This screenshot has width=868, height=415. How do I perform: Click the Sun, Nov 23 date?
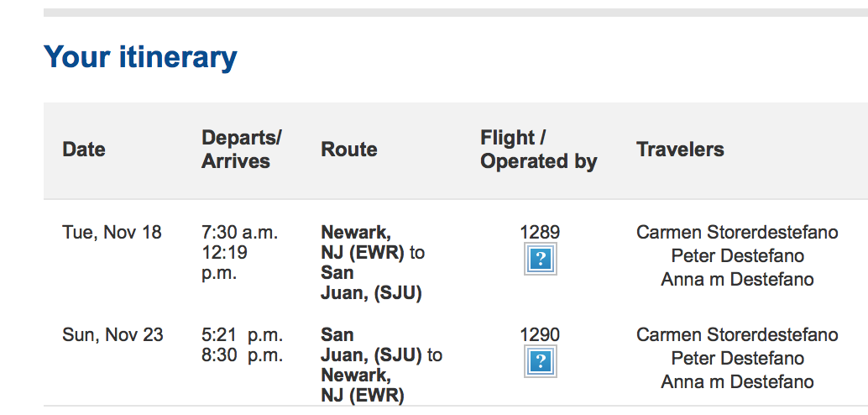click(112, 334)
